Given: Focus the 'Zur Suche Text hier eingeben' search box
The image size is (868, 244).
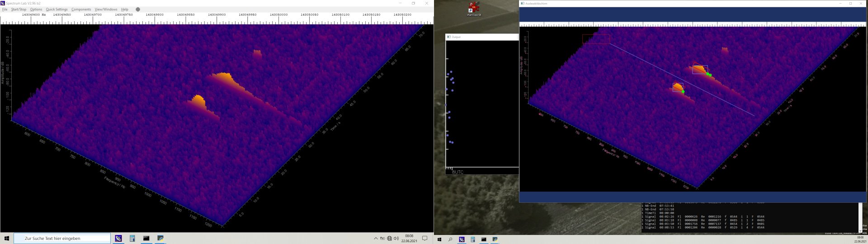Looking at the screenshot, I should pos(62,238).
